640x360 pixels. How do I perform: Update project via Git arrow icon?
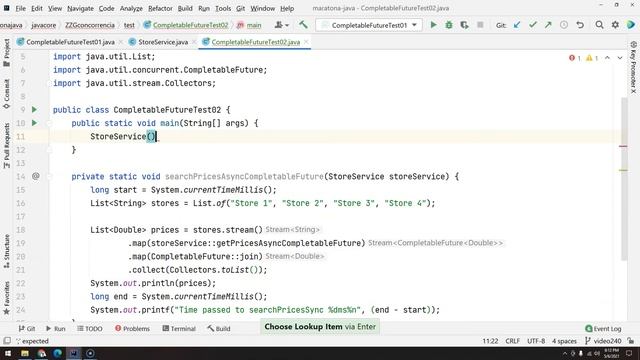[x=517, y=25]
